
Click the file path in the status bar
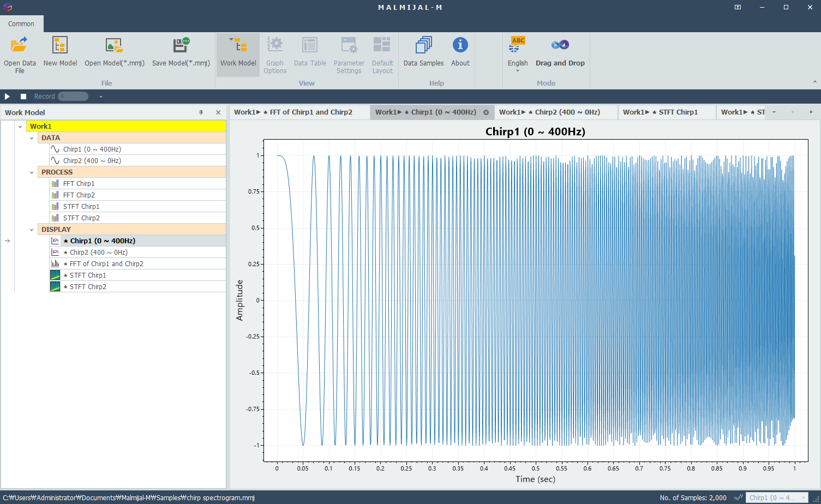[x=129, y=497]
